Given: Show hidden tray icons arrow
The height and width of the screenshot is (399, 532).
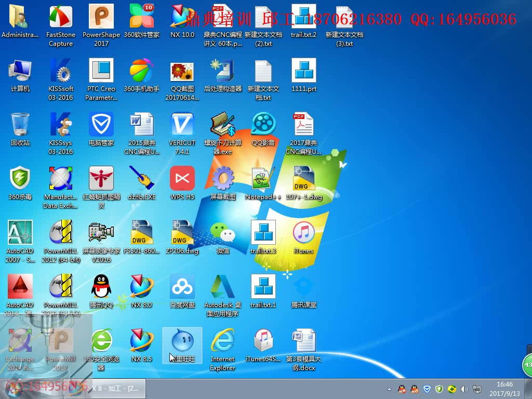Looking at the screenshot, I should (390, 389).
